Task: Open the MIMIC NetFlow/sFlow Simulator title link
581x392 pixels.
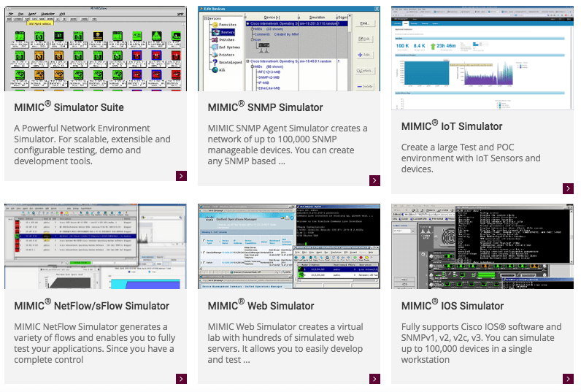Action: (x=91, y=305)
